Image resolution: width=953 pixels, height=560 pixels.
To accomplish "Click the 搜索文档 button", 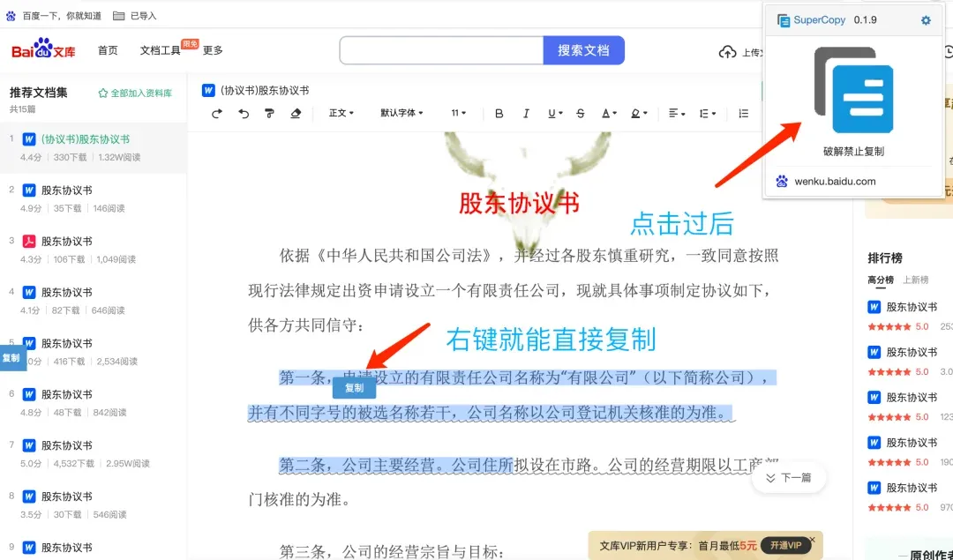I will point(583,50).
